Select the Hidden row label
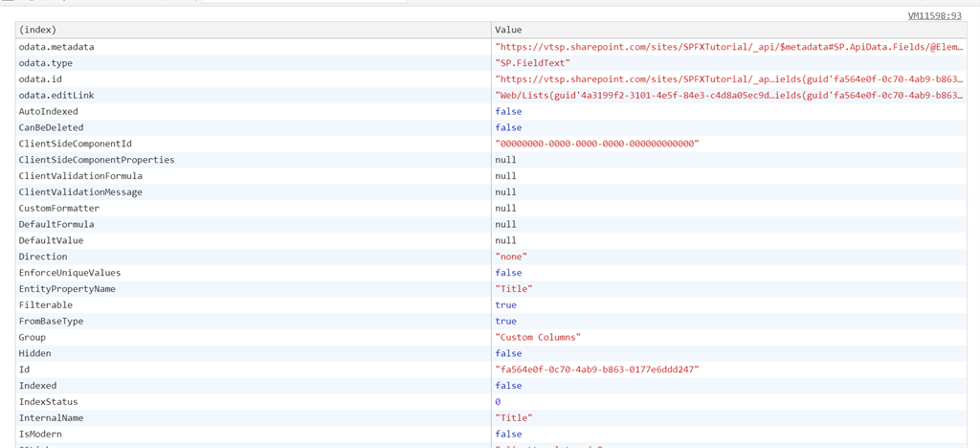Image resolution: width=980 pixels, height=448 pixels. point(35,353)
